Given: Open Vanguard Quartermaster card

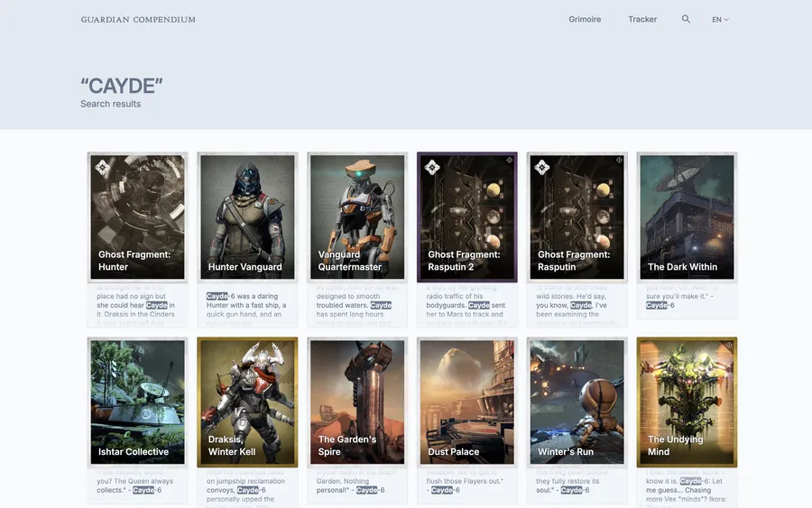Looking at the screenshot, I should click(357, 217).
